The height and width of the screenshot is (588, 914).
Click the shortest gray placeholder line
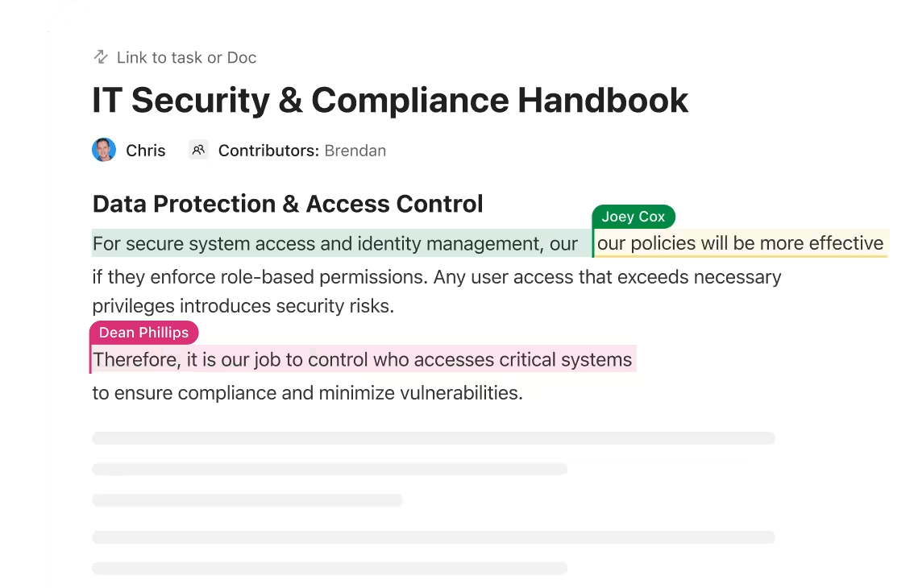(x=247, y=499)
